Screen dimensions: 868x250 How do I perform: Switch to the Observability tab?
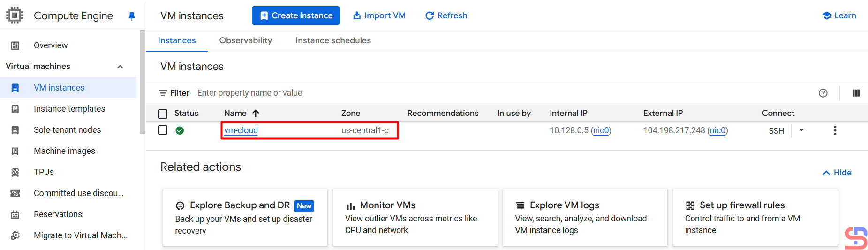(x=245, y=40)
